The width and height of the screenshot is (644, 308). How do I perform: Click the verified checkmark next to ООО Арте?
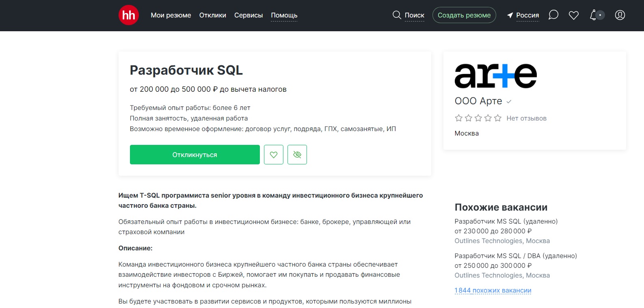tap(509, 101)
